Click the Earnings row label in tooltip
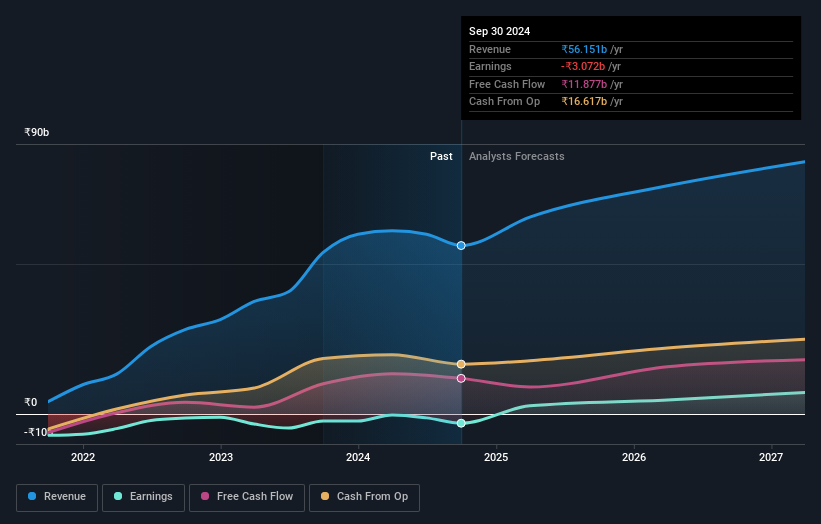The image size is (821, 524). coord(490,66)
